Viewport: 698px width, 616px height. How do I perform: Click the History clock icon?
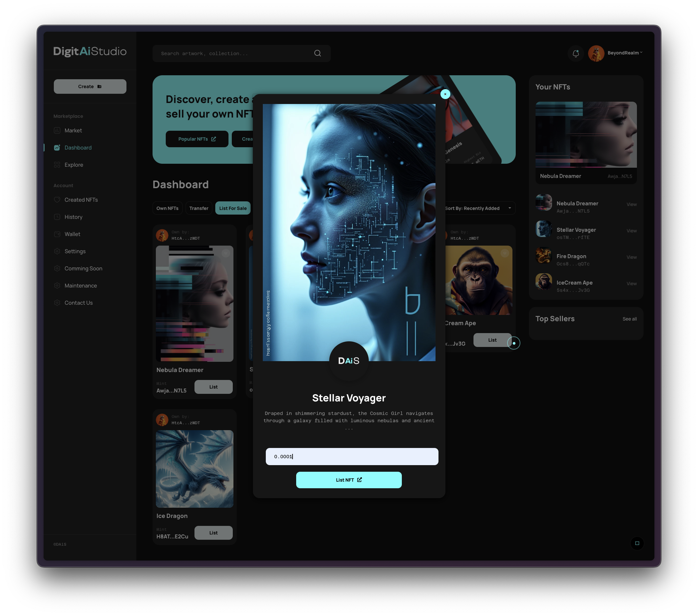tap(57, 217)
